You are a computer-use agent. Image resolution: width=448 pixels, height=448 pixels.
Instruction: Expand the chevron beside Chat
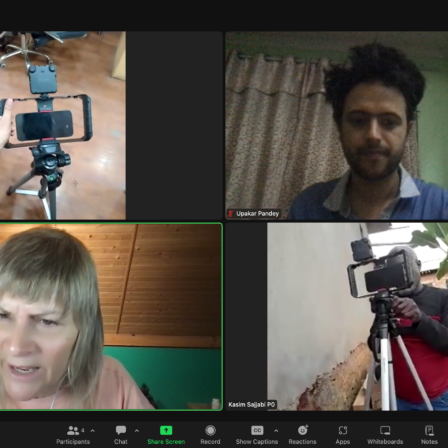click(x=137, y=430)
